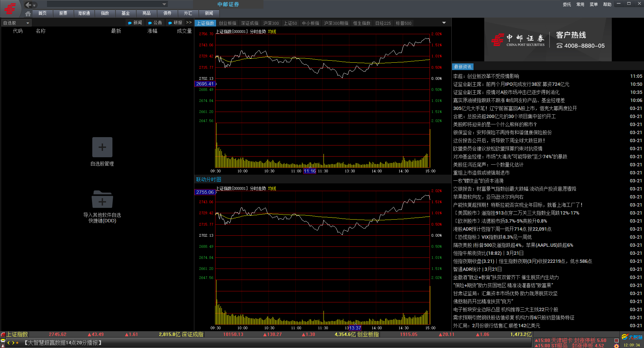Viewport: 644px width, 348px height.
Task: Open the 菜单 menu
Action: 594,4
